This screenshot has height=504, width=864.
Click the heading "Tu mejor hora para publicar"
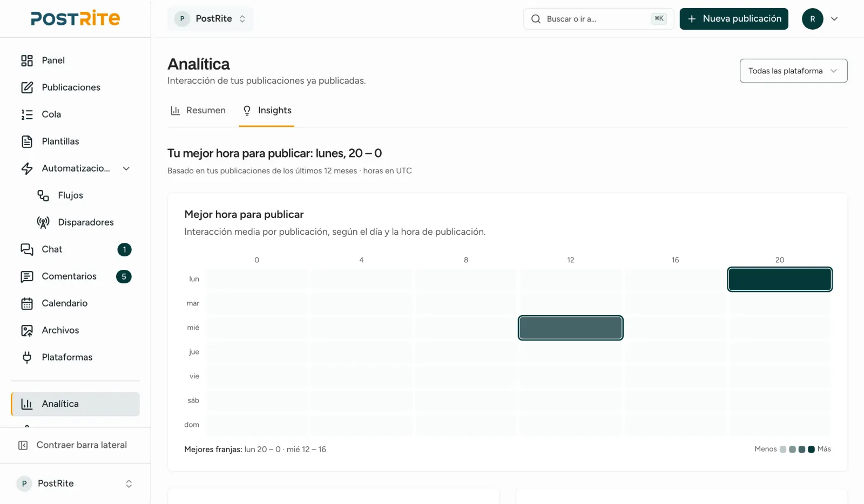point(274,153)
